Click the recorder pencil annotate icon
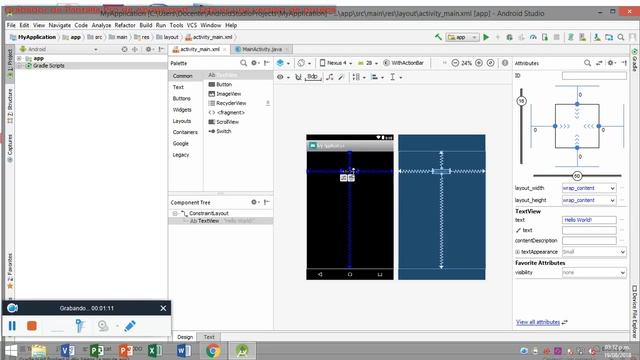 130,326
